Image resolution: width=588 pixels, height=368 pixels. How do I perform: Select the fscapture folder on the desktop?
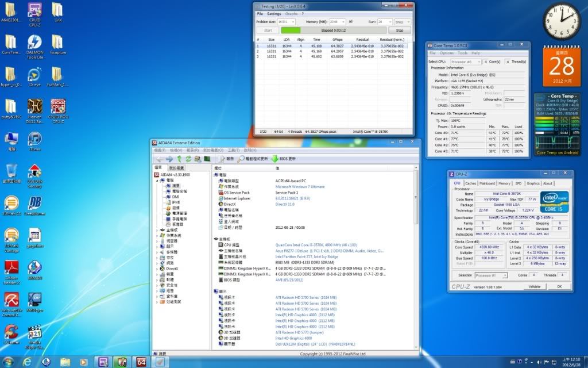point(57,44)
